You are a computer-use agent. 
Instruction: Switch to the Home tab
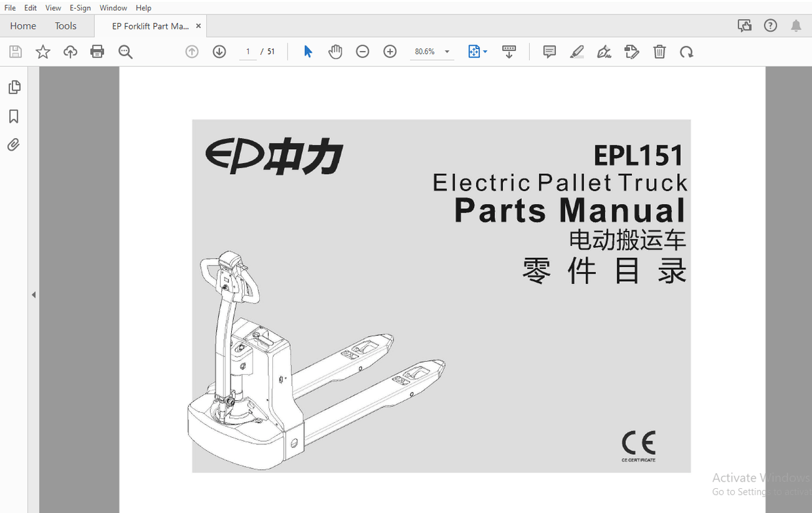point(23,26)
